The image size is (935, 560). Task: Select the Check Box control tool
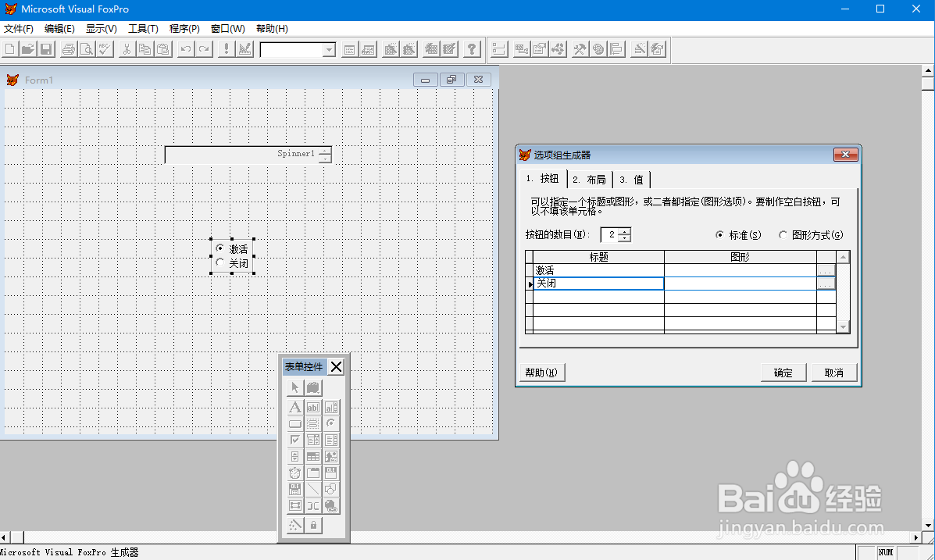click(x=294, y=441)
